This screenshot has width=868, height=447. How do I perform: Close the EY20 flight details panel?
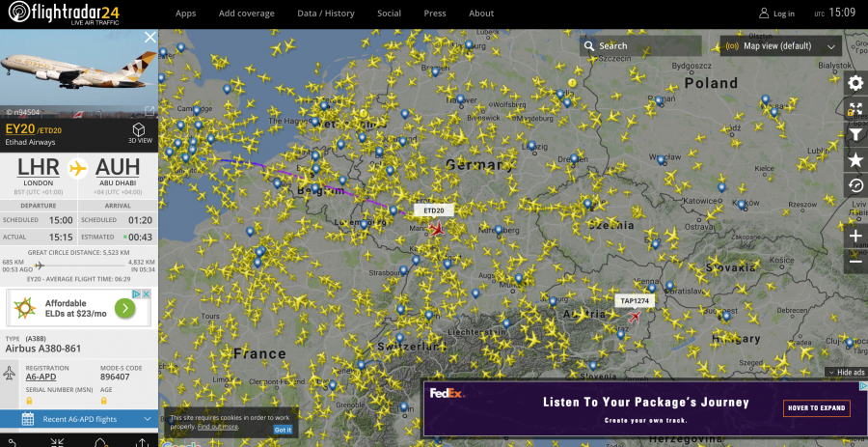pyautogui.click(x=149, y=38)
